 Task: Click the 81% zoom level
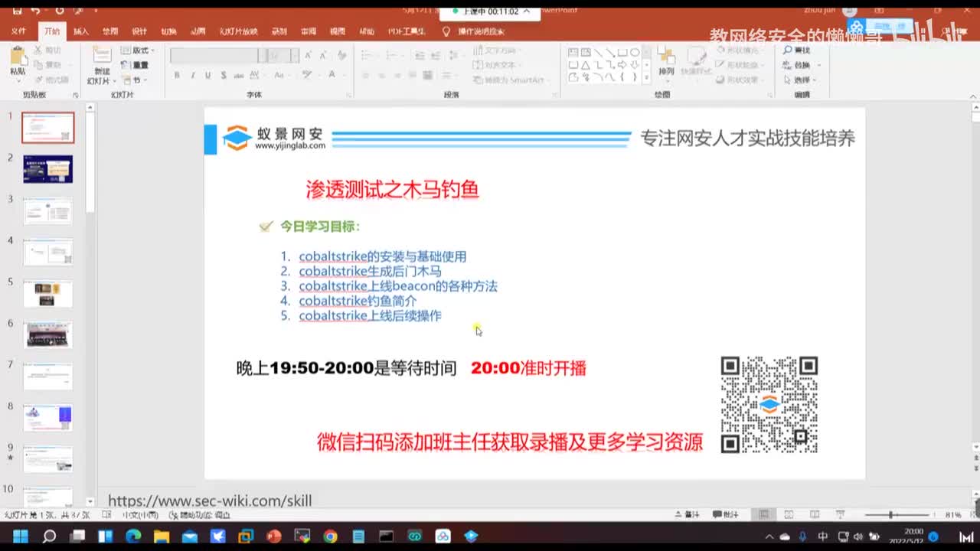point(953,515)
